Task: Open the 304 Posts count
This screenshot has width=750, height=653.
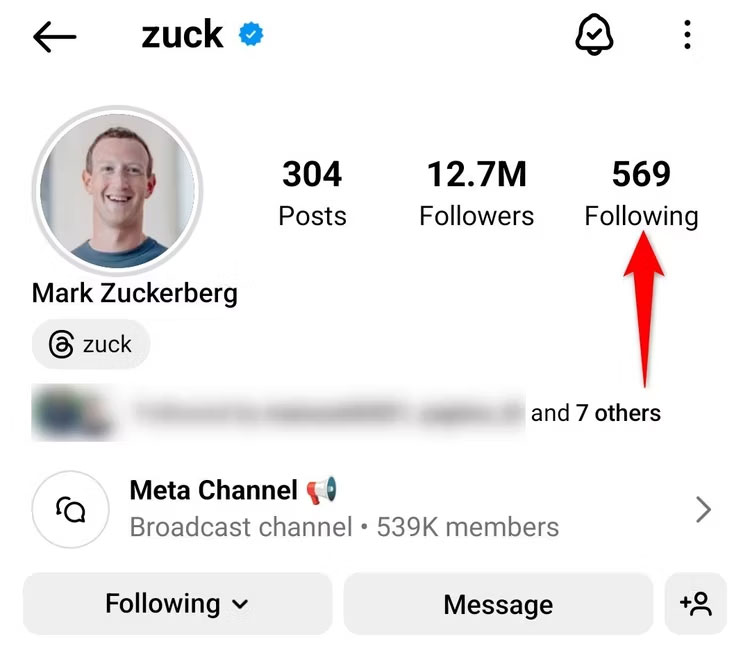Action: click(x=312, y=193)
